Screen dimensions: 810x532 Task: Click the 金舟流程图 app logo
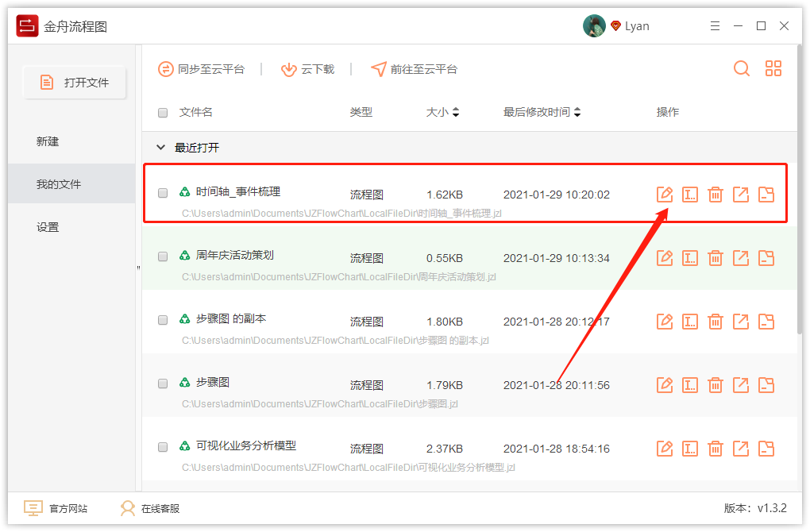tap(27, 26)
